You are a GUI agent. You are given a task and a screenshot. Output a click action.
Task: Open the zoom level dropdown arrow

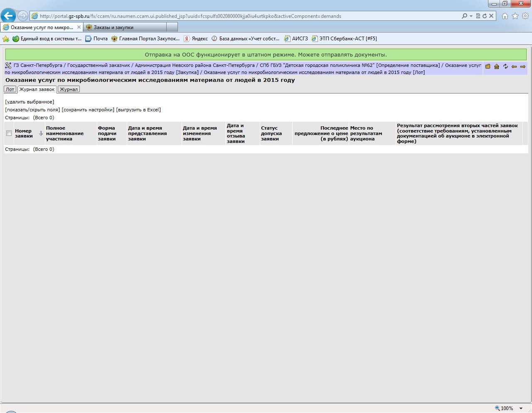521,408
